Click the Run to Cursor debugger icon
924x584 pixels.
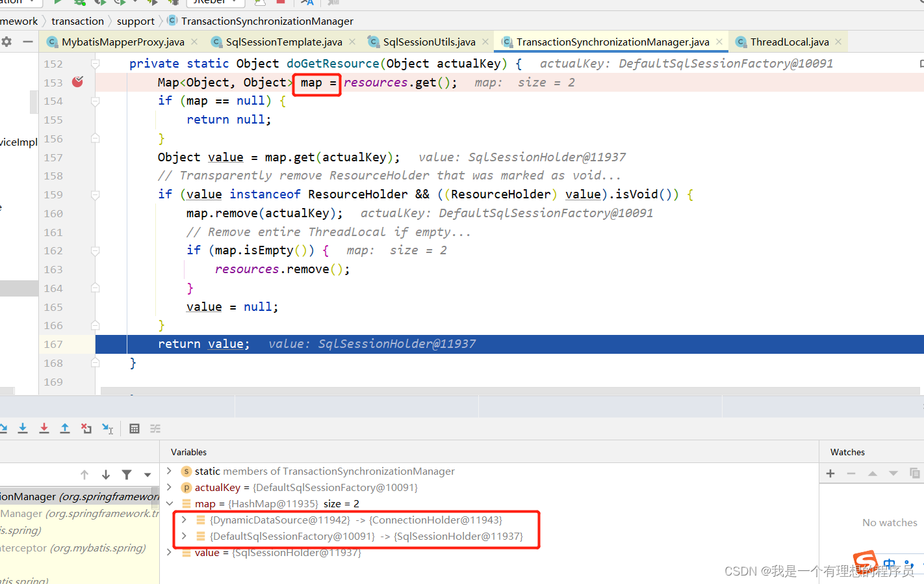tap(108, 428)
